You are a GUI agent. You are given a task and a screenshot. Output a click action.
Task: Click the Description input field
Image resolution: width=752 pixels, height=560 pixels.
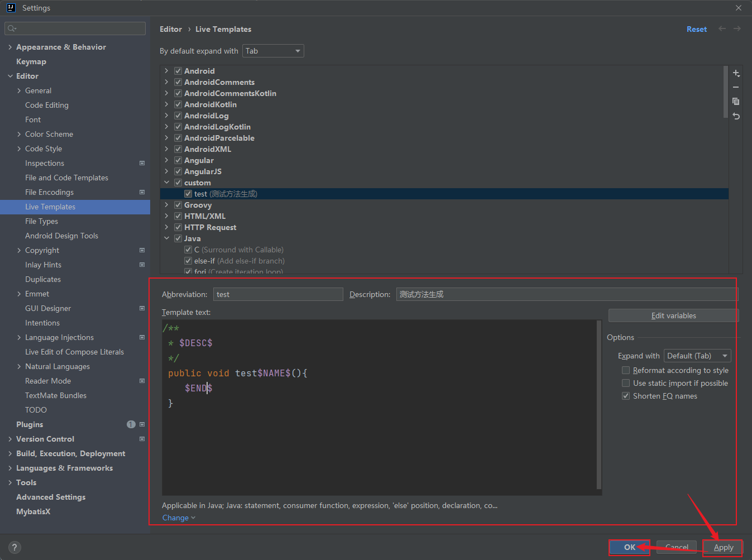(x=567, y=294)
